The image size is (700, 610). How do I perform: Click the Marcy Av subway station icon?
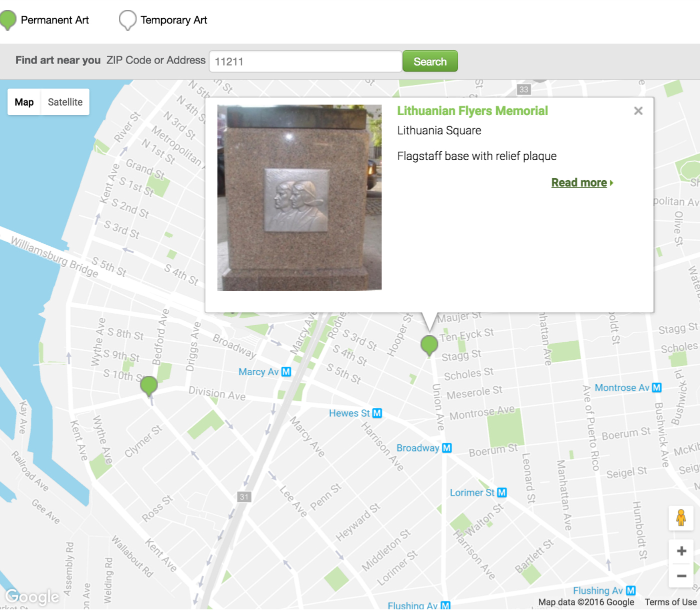286,372
